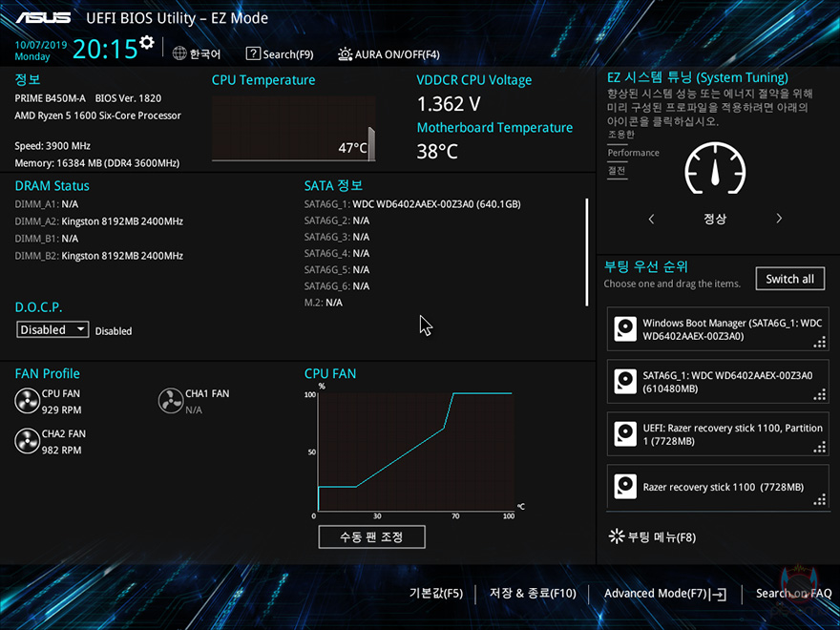Screen dimensions: 840x630
Task: Click the EZ System Tuning speedometer gauge
Action: (715, 168)
